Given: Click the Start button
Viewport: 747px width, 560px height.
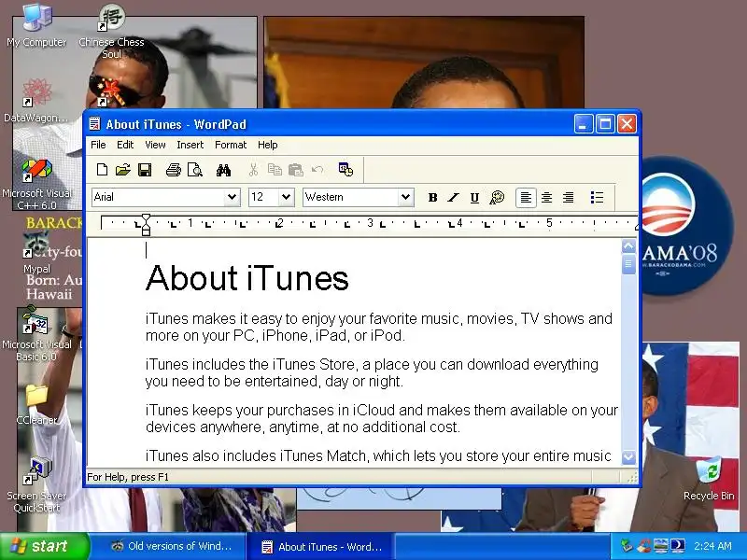Looking at the screenshot, I should click(44, 546).
